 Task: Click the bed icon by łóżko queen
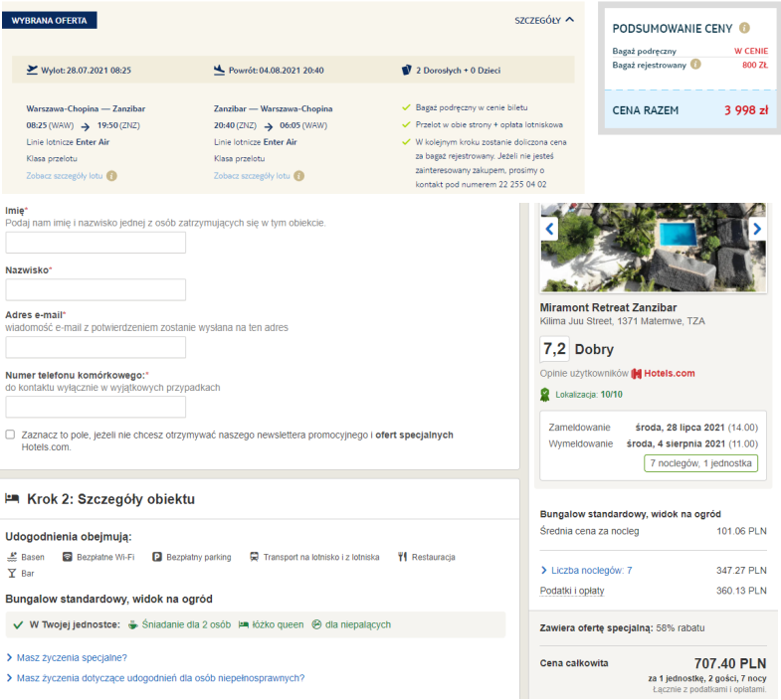tap(244, 624)
